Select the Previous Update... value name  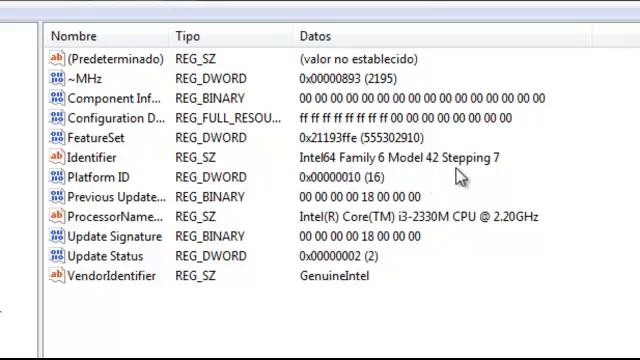[117, 197]
